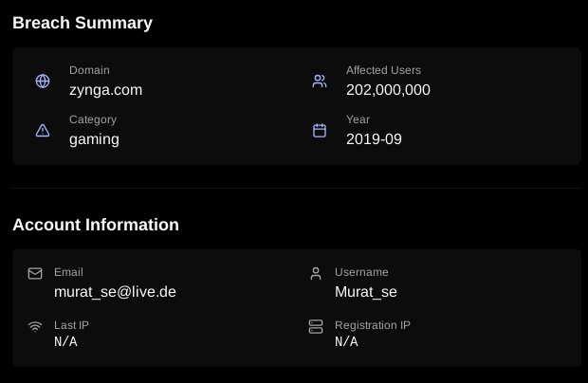Click the 202,000,000 affected users figure
Viewport: 588px width, 383px height.
pyautogui.click(x=388, y=90)
